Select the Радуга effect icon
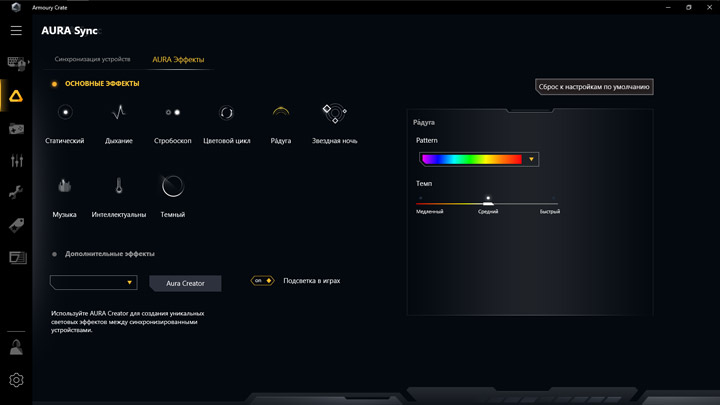This screenshot has width=720, height=405. click(x=281, y=112)
